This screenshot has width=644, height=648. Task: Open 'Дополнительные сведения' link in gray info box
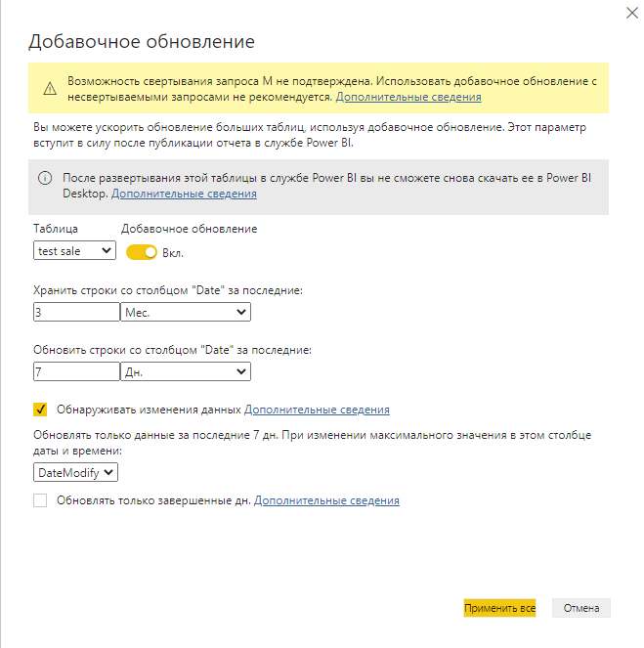pos(184,194)
